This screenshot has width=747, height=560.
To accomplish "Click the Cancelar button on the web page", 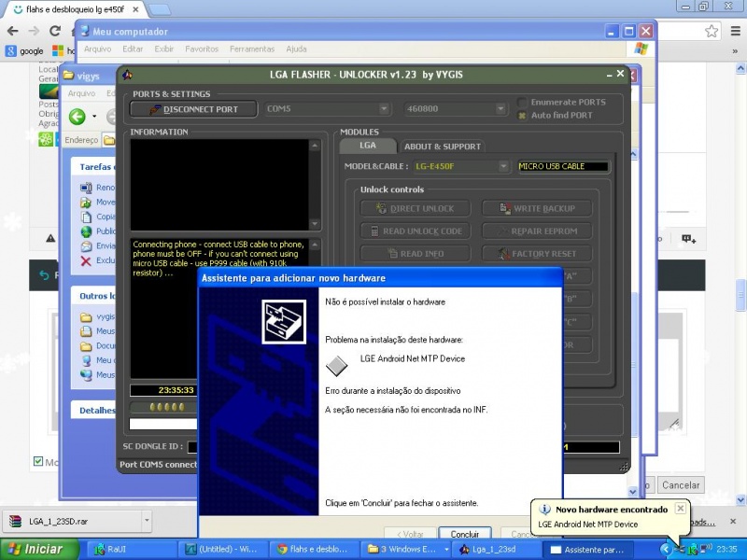I will [x=681, y=485].
